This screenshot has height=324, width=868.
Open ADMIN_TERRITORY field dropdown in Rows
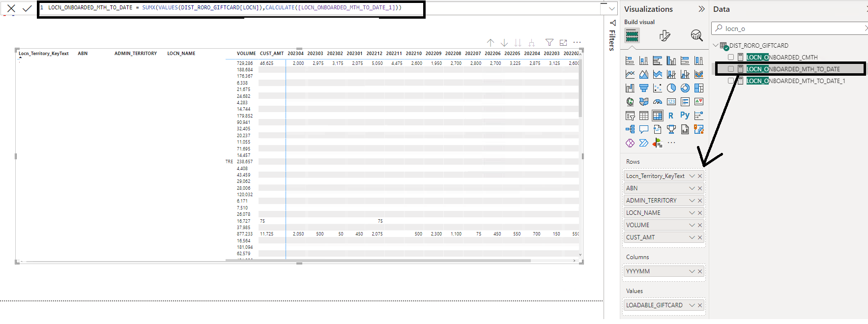click(692, 201)
